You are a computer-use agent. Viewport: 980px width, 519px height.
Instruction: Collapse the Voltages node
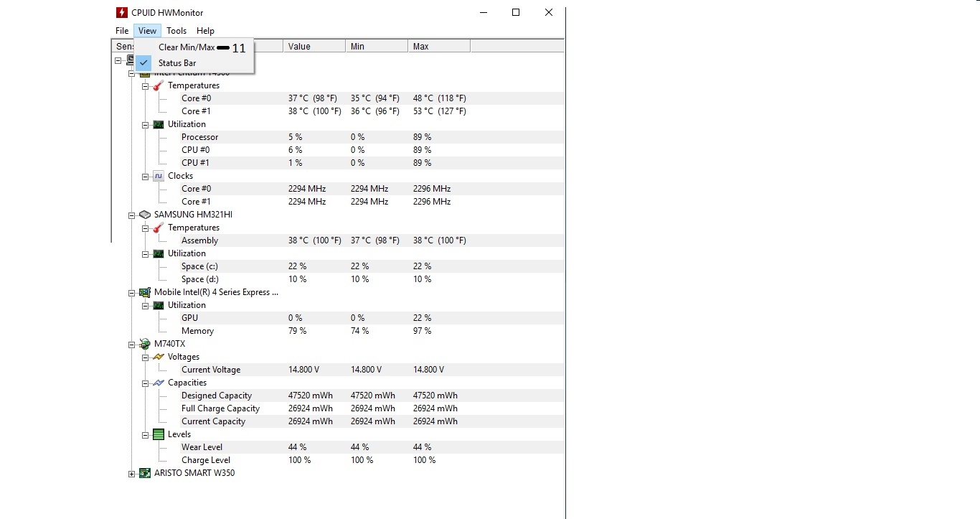(145, 357)
